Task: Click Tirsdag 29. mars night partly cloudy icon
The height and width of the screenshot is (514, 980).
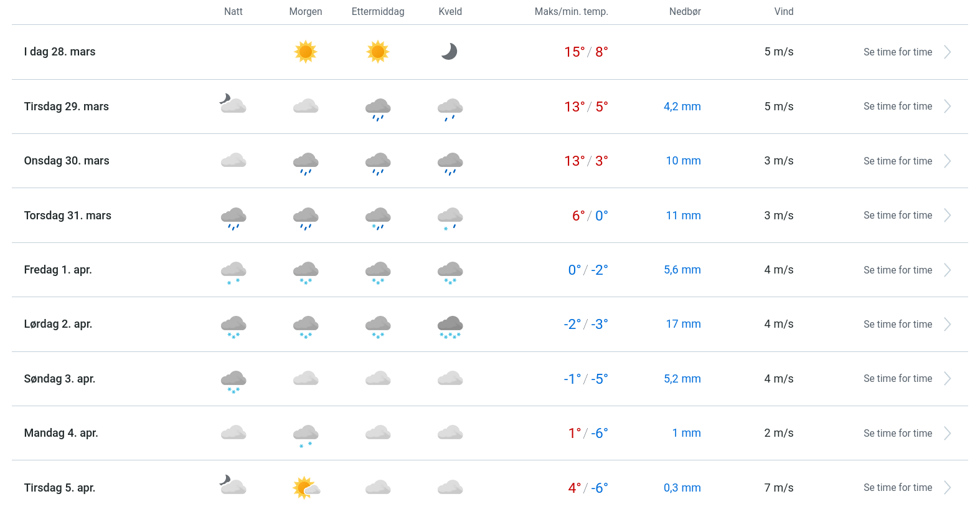Action: tap(233, 104)
